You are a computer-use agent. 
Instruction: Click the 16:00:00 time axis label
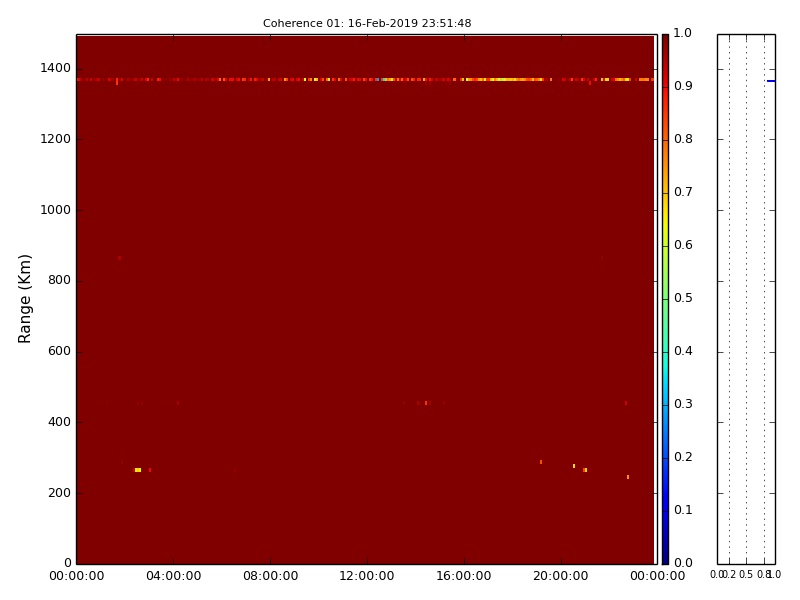464,576
